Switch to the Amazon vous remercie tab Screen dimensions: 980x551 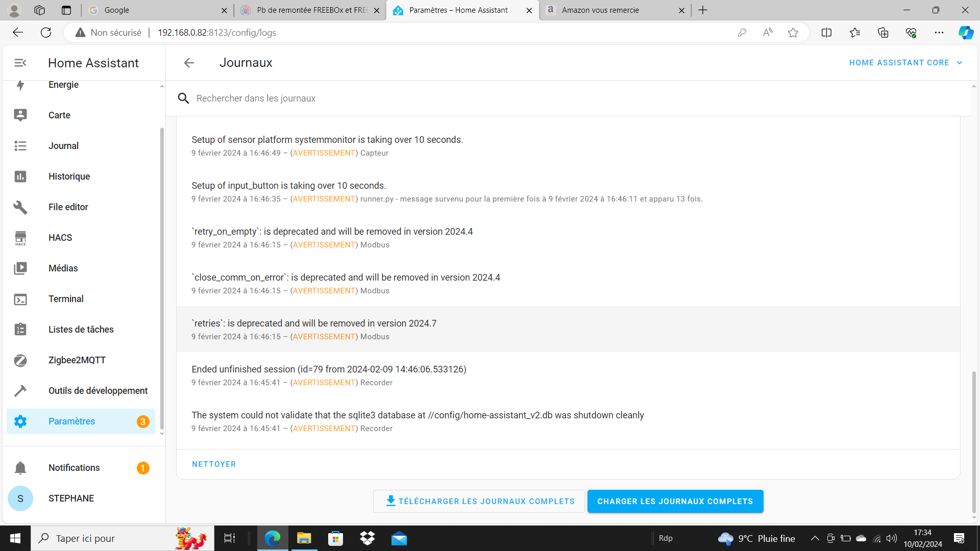600,10
